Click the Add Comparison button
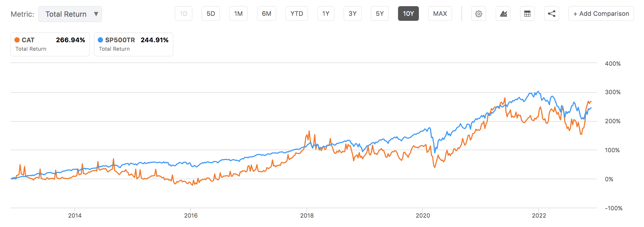644x227 pixels. click(x=601, y=14)
